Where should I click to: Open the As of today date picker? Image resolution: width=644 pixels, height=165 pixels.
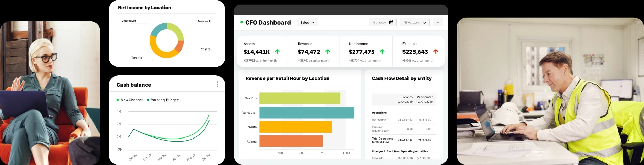[383, 22]
